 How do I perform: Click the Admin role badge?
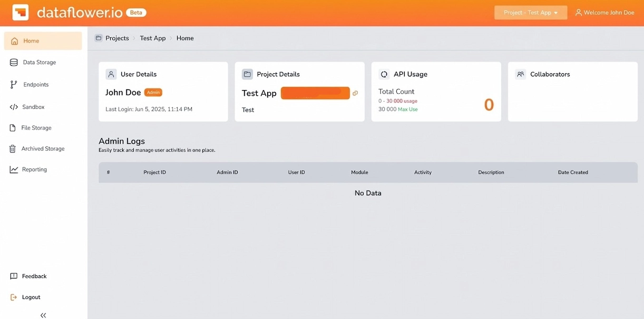pos(153,93)
